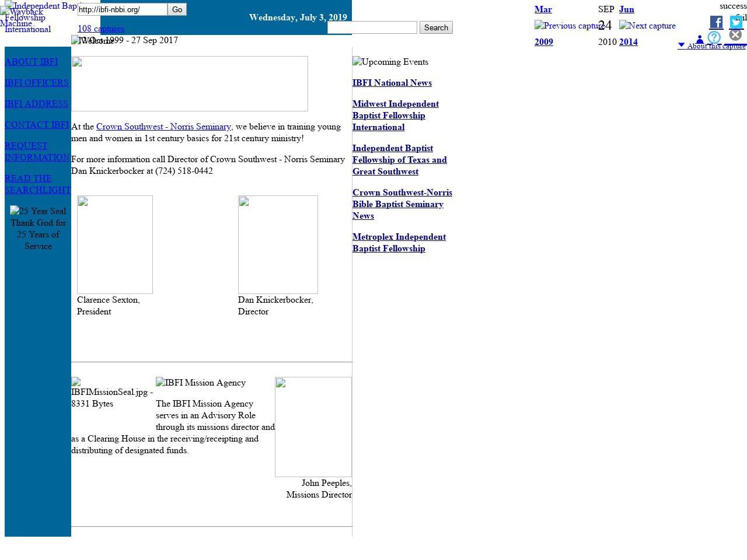Jump to the Mar capture month link
This screenshot has width=747, height=560.
click(543, 9)
